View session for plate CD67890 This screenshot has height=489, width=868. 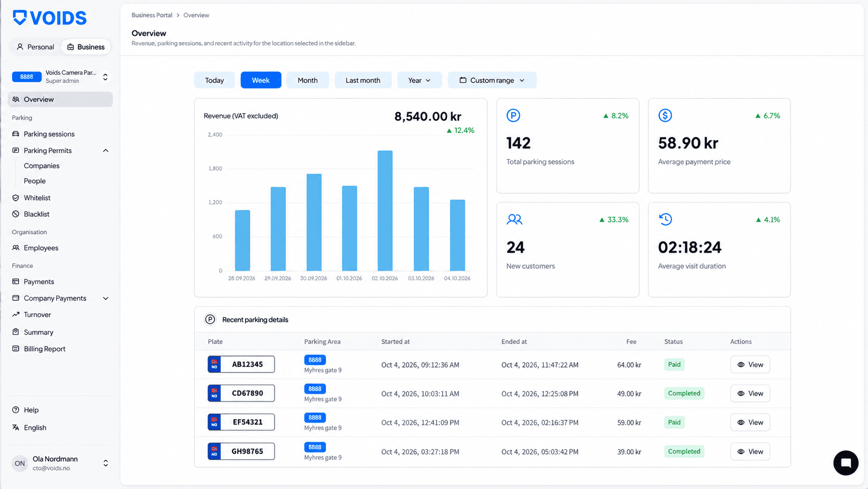tap(750, 393)
